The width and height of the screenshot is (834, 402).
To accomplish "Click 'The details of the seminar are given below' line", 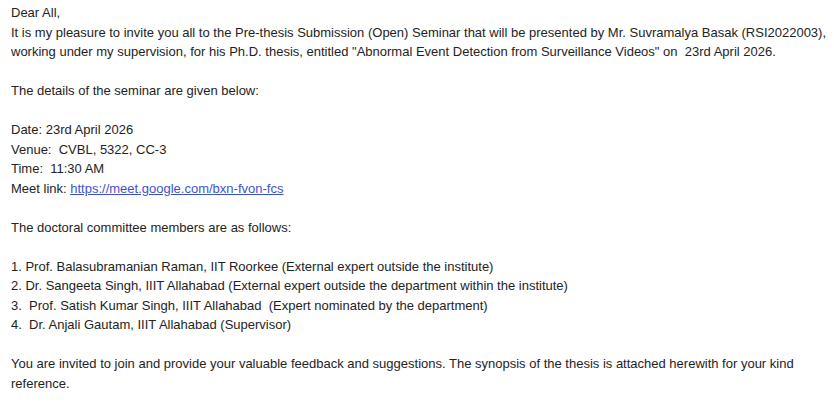I will click(135, 91).
